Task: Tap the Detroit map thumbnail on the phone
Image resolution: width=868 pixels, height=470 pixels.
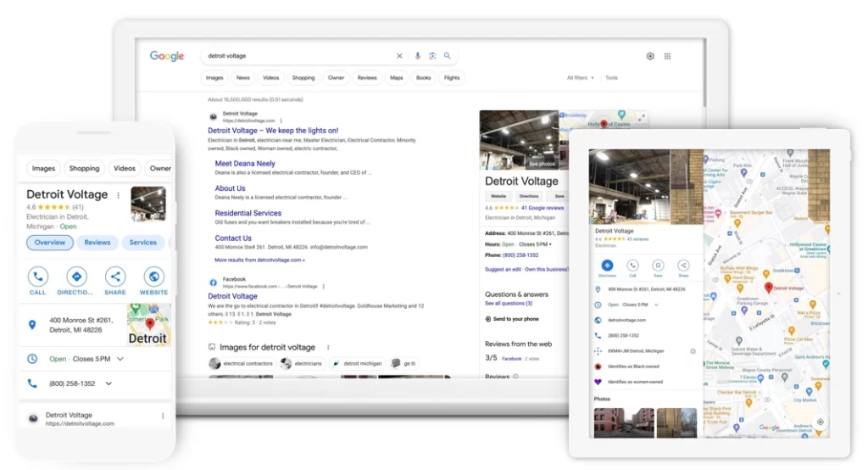Action: [148, 325]
